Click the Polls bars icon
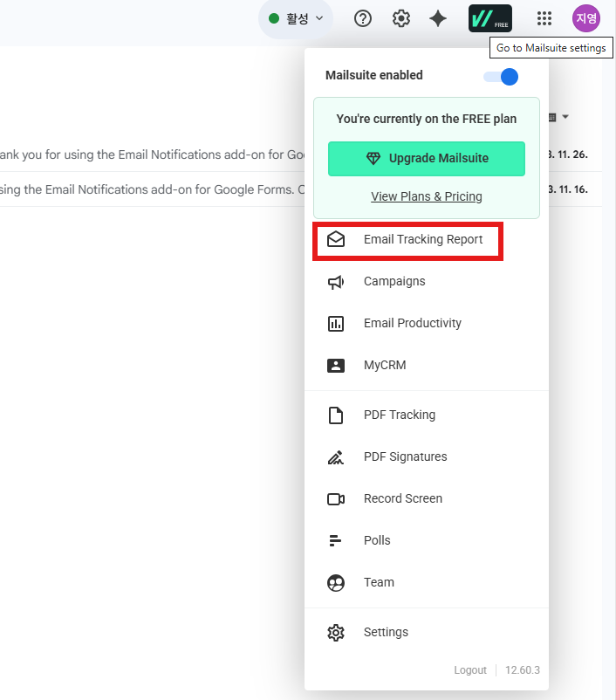Viewport: 616px width, 700px height. (x=335, y=540)
